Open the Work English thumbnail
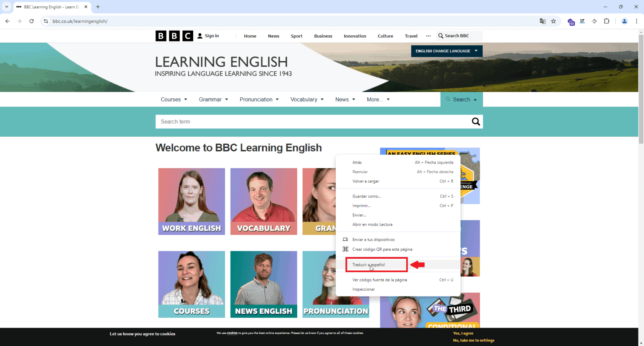 tap(192, 201)
